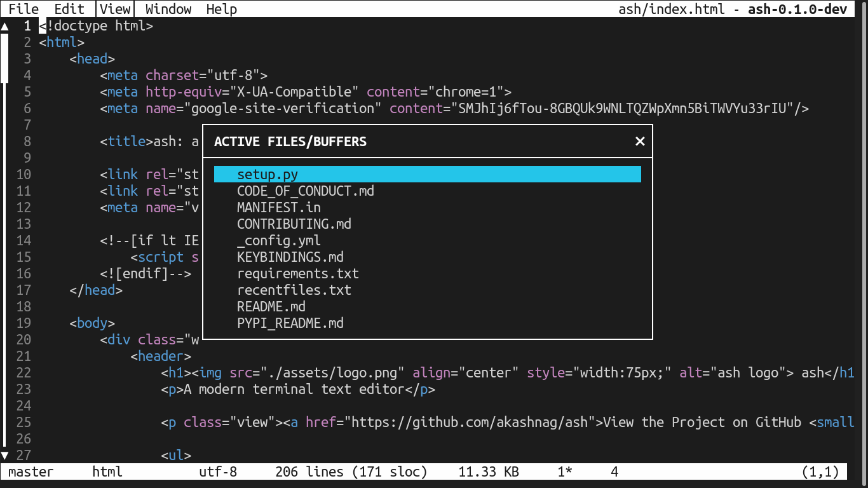868x488 pixels.
Task: Click the scrollbar down arrow
Action: 4,455
